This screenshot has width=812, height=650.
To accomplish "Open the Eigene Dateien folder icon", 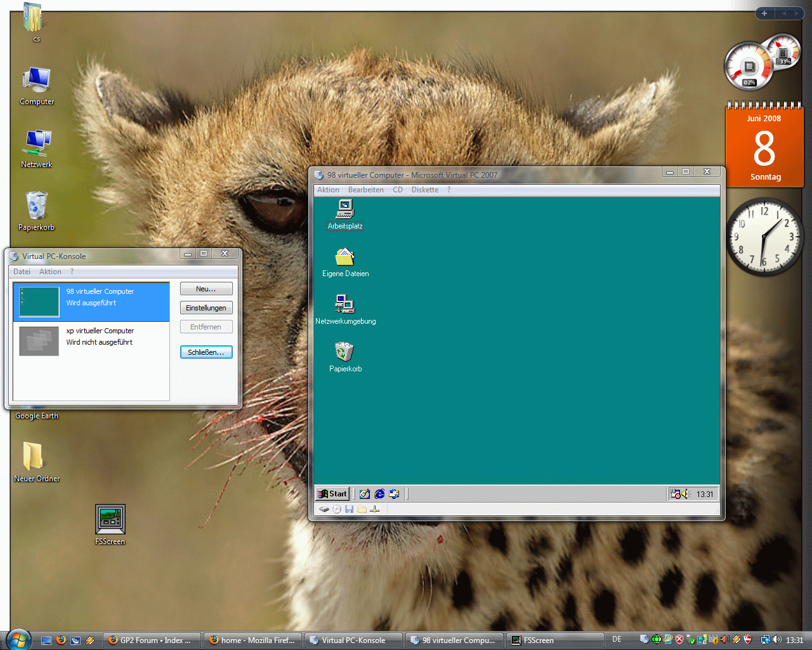I will coord(344,257).
